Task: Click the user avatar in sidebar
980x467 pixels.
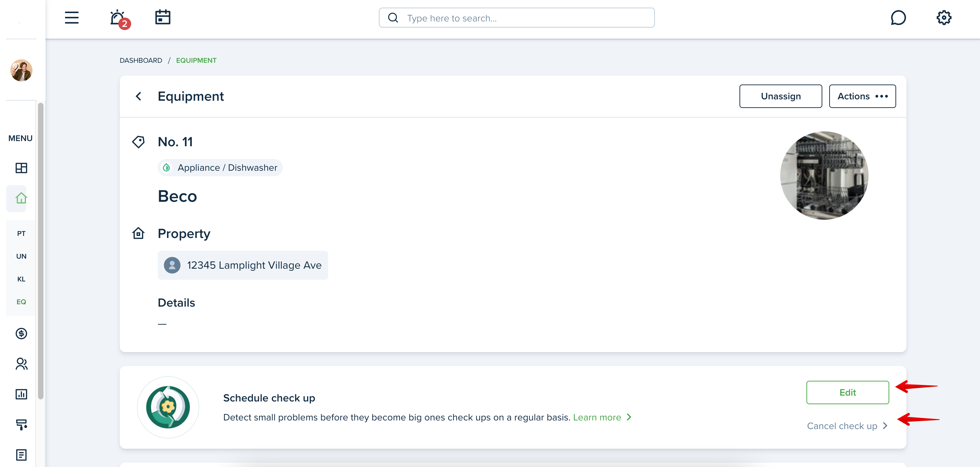Action: point(21,70)
